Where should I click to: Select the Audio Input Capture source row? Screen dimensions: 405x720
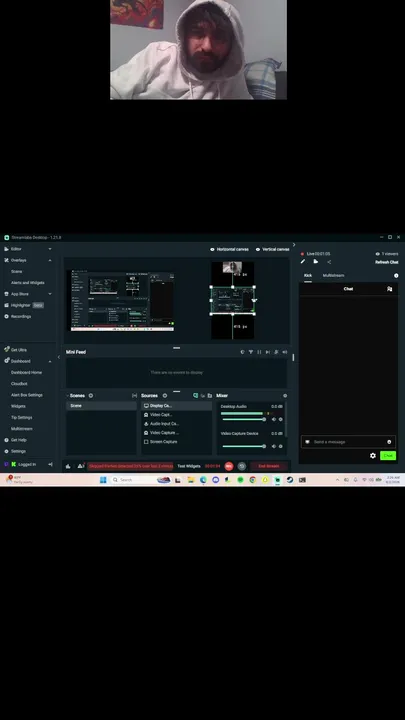(x=176, y=424)
